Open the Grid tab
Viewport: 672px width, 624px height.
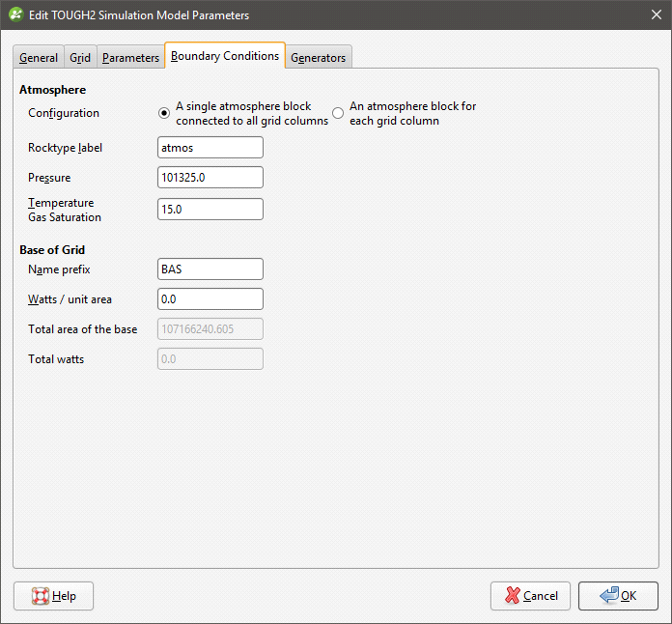click(x=80, y=57)
